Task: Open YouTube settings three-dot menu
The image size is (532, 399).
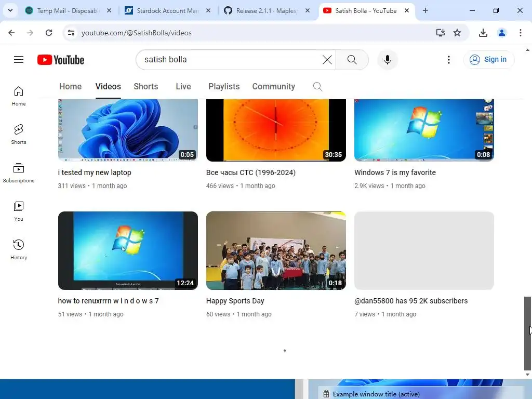Action: pos(448,60)
